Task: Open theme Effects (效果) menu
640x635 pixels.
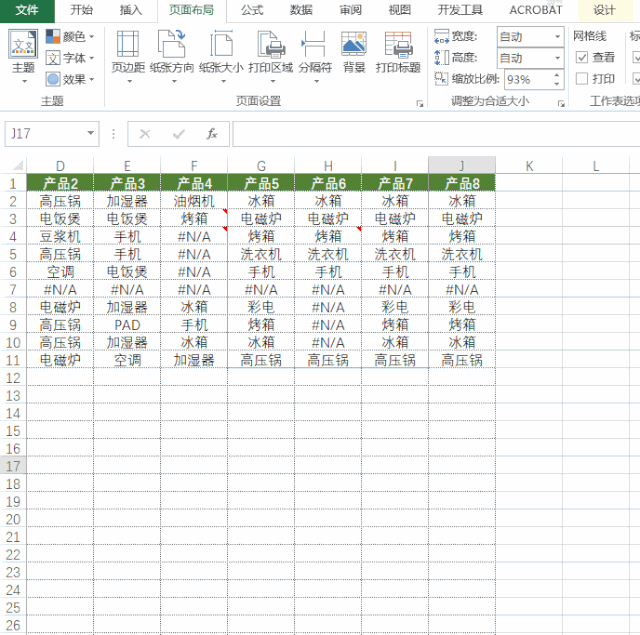Action: [69, 79]
